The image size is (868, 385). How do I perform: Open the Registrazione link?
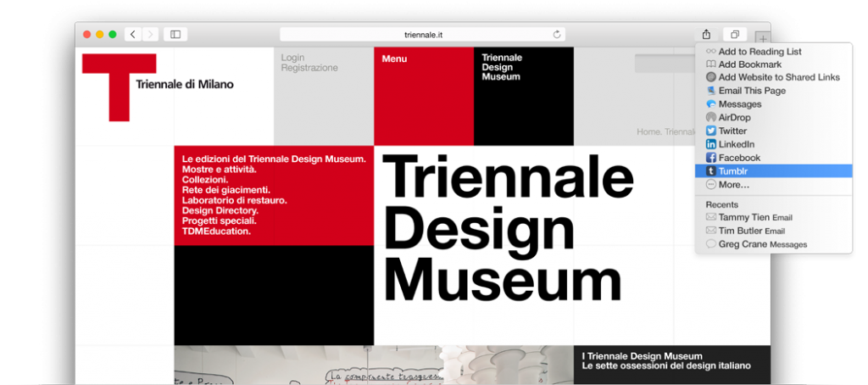[x=309, y=68]
